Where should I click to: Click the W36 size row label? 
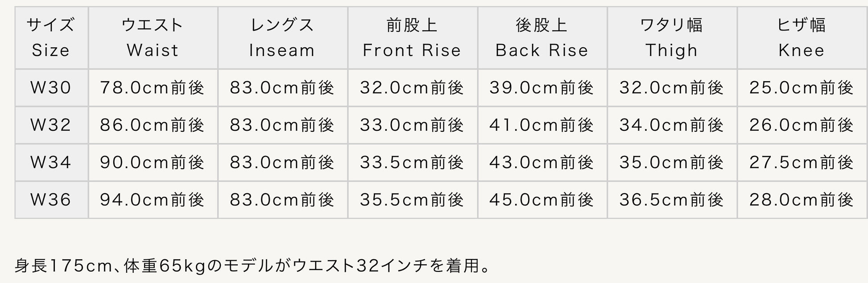(51, 200)
